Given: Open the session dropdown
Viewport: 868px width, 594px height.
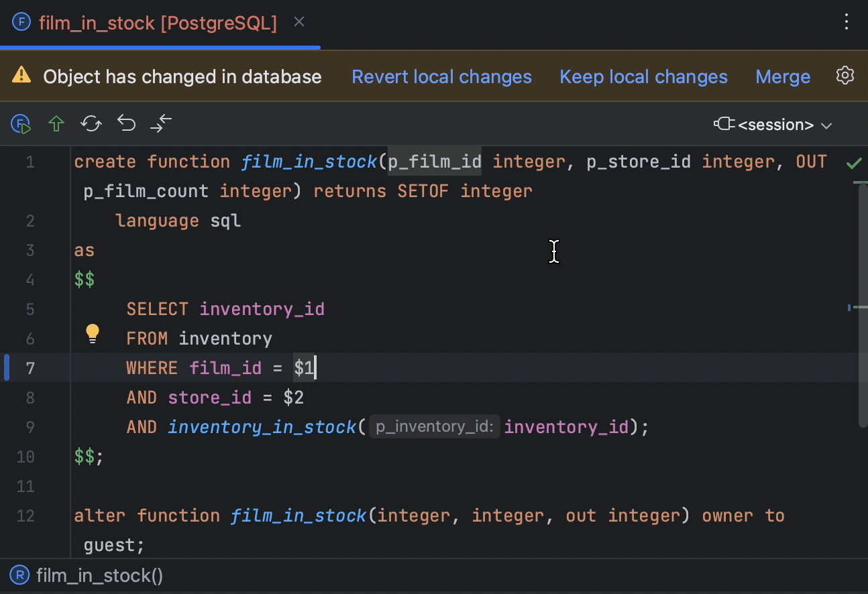Looking at the screenshot, I should (773, 125).
